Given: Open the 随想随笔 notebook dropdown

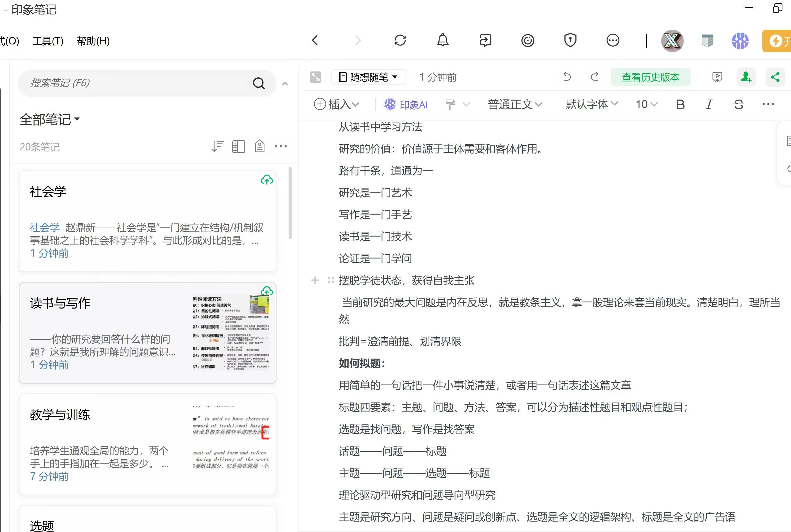Looking at the screenshot, I should (369, 77).
